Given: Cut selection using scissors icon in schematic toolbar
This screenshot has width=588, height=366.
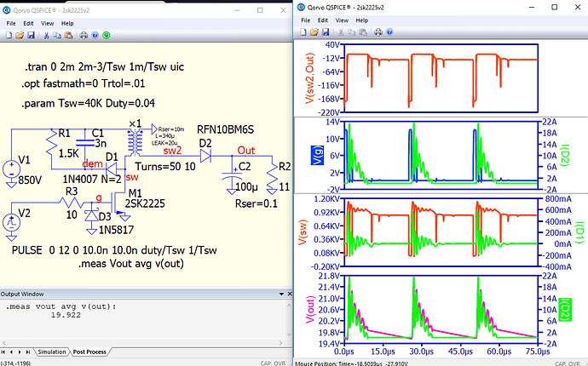Looking at the screenshot, I should pos(46,35).
